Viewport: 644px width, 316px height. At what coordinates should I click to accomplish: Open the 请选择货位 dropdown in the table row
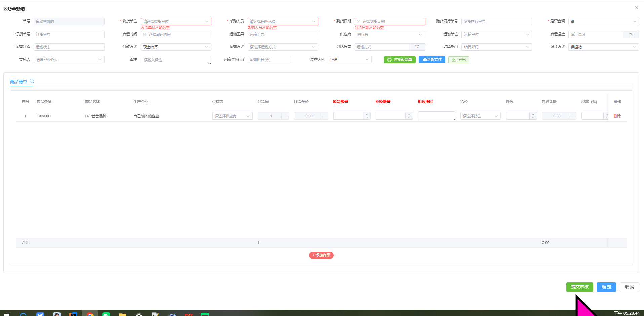click(x=480, y=116)
